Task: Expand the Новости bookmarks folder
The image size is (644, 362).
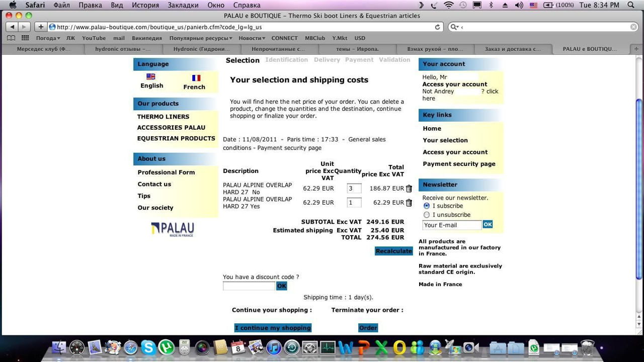Action: coord(252,38)
